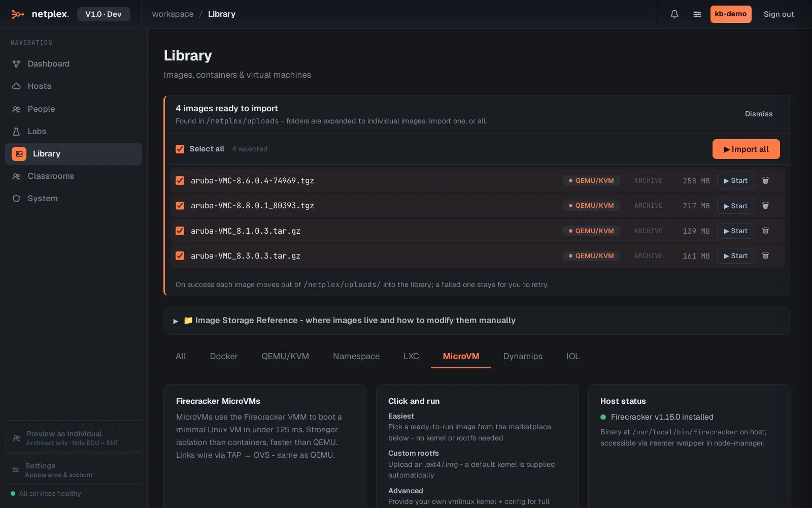Click the V1.0 · Dev version badge

point(104,14)
